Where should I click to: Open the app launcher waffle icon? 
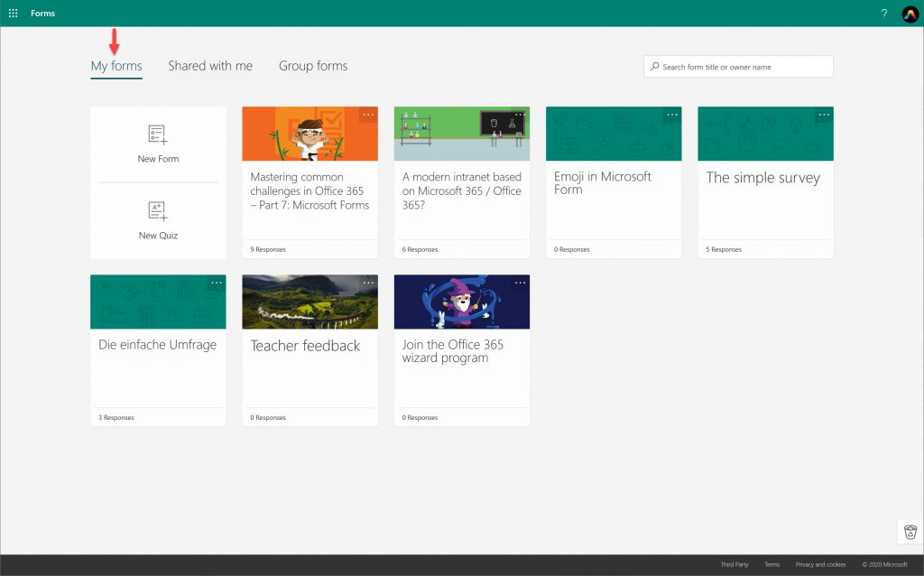13,13
